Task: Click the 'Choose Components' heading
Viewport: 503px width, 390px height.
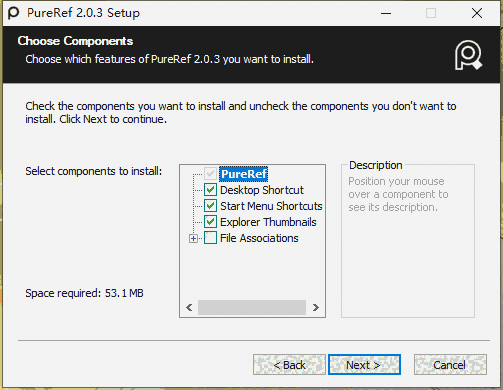Action: click(75, 41)
